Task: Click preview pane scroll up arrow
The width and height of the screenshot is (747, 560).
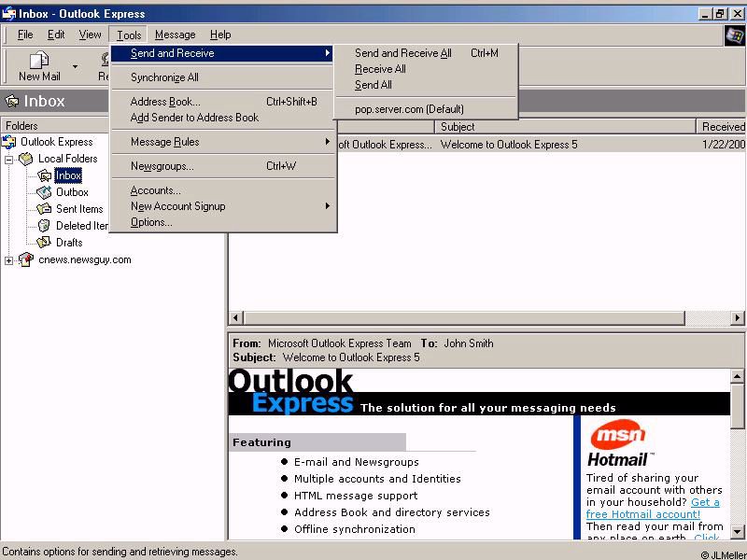Action: pos(738,376)
